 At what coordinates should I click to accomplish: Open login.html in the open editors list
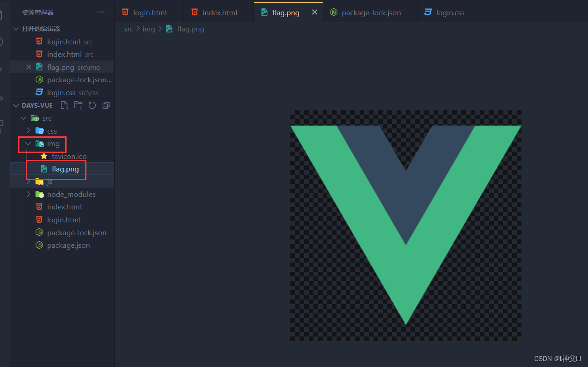(x=62, y=42)
